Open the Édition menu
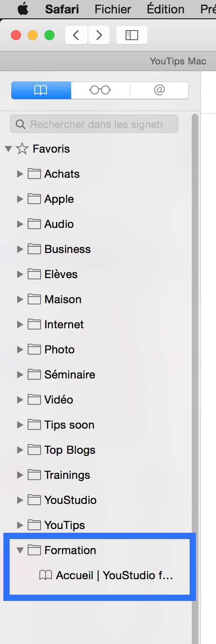Viewport: 216px width, 644px height. 165,9
